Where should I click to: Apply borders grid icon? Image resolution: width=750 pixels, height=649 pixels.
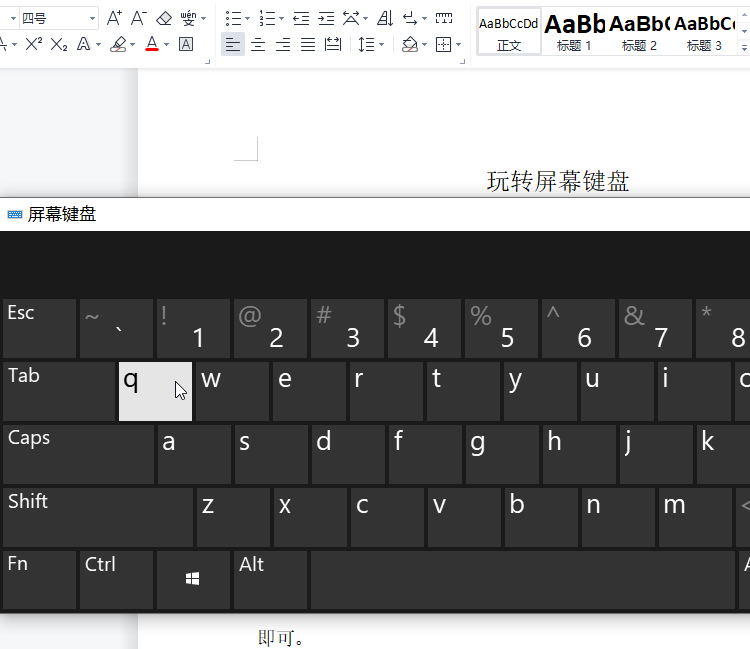click(x=443, y=44)
